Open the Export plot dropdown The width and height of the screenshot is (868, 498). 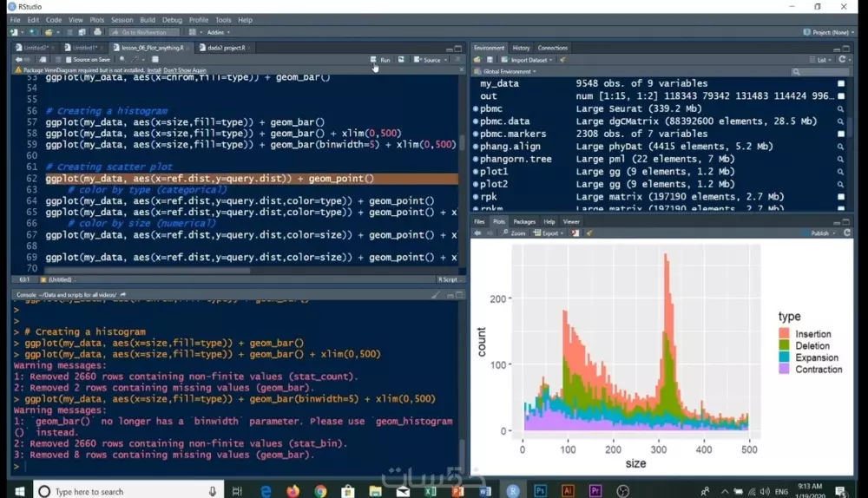549,233
